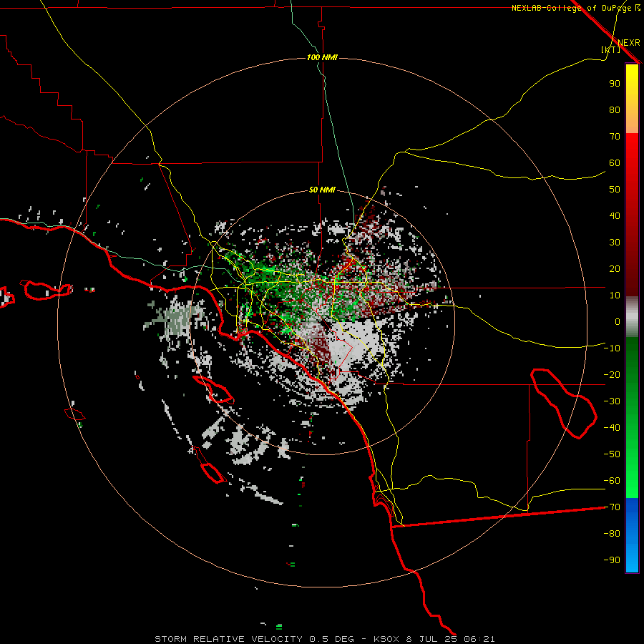Viewport: 644px width, 644px height.
Task: Select the -90 value on velocity scale
Action: [x=612, y=560]
